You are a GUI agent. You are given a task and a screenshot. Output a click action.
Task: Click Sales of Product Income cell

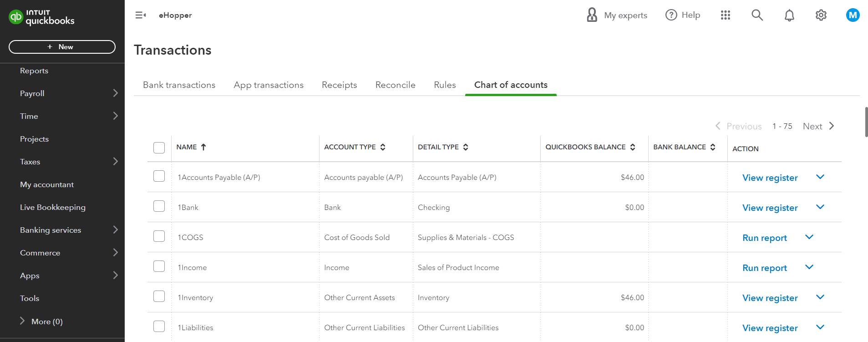point(458,267)
